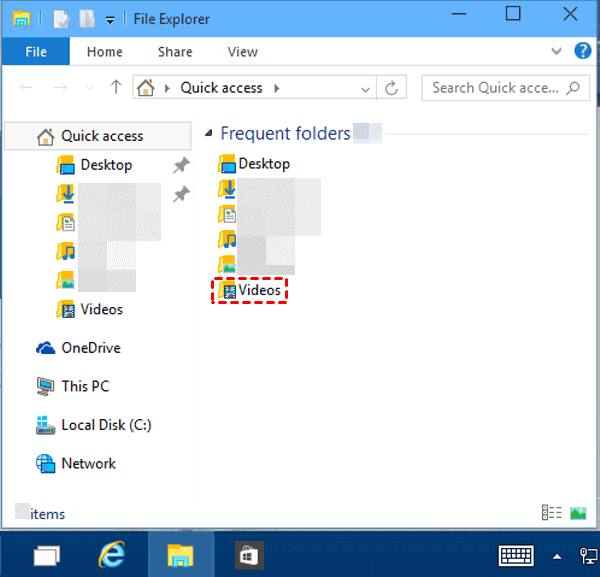The height and width of the screenshot is (577, 600).
Task: Select the Music folder icon under Frequent folders
Action: [227, 240]
